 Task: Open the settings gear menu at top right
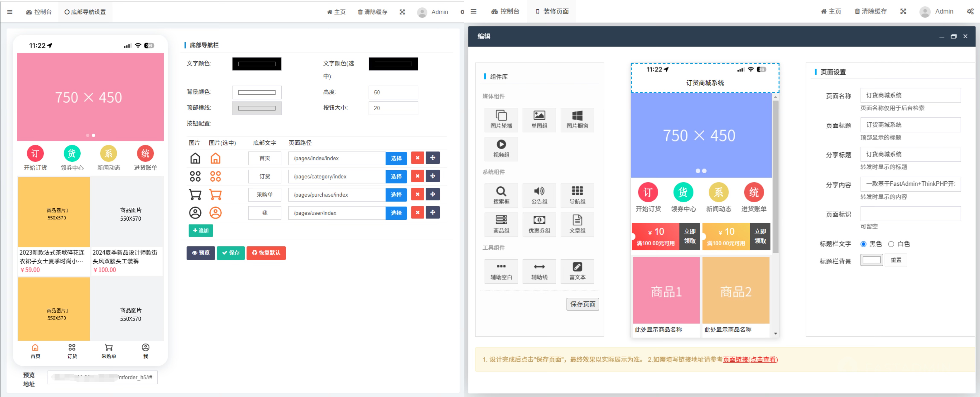[970, 11]
